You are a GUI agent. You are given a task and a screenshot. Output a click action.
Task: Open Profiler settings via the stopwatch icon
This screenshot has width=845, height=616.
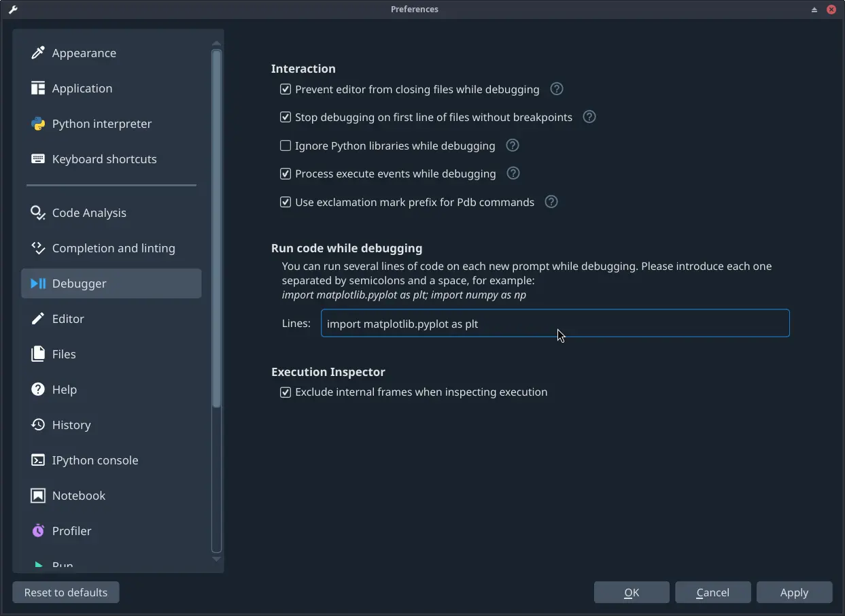(39, 531)
